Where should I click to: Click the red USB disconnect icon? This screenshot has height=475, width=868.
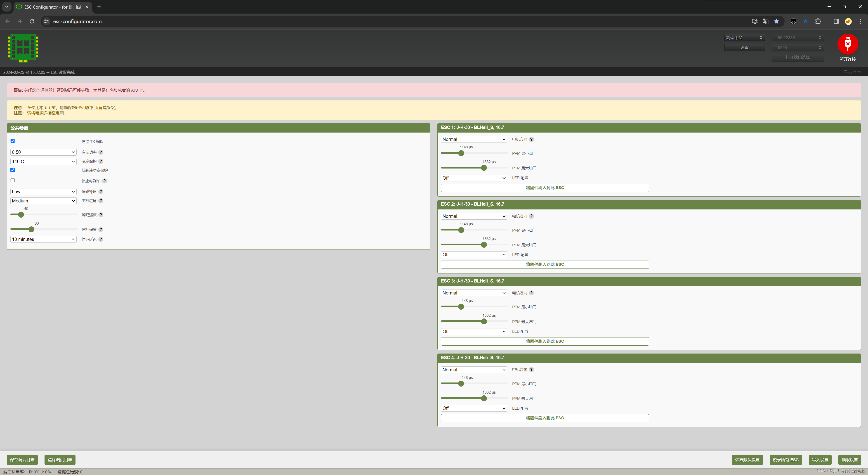847,44
